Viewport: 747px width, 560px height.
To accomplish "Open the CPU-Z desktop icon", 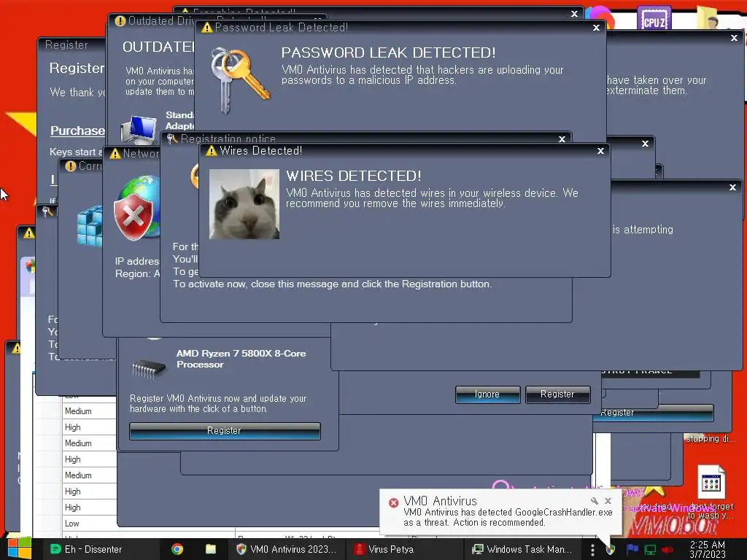I will pyautogui.click(x=654, y=19).
